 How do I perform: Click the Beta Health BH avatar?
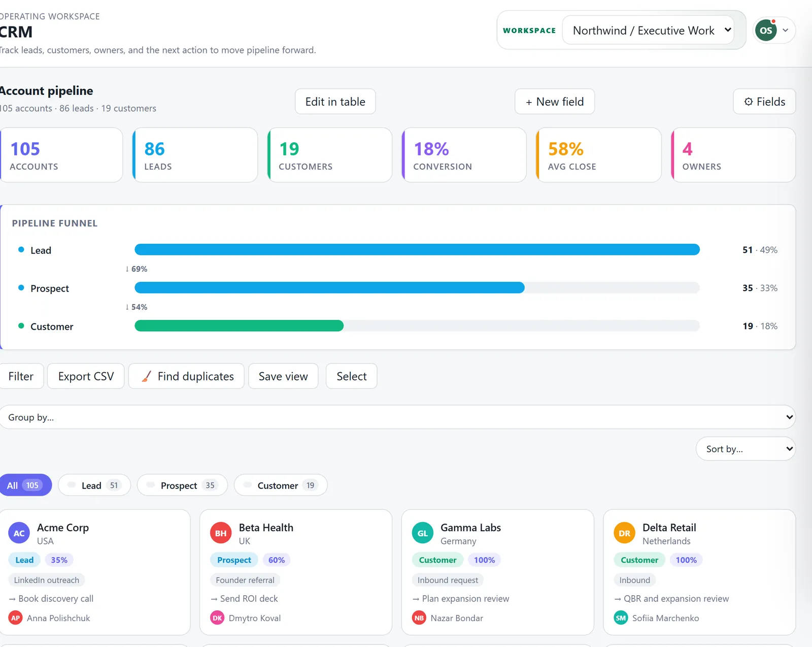(221, 533)
